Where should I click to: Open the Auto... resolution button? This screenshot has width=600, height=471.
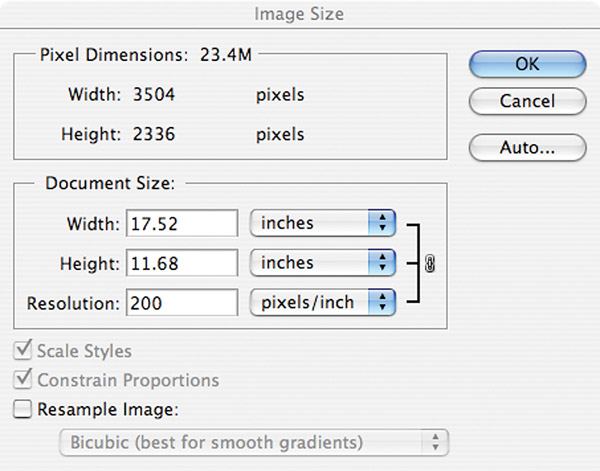pos(527,147)
